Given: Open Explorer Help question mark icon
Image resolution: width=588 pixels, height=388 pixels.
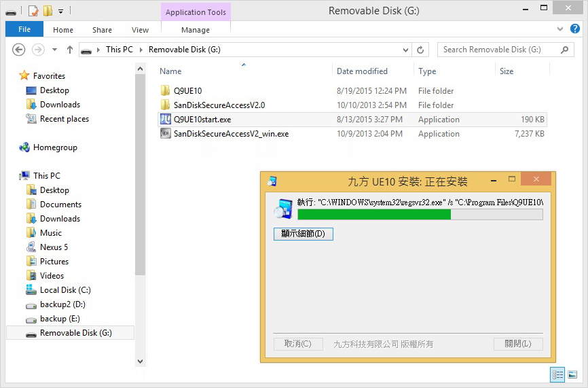Looking at the screenshot, I should pyautogui.click(x=575, y=29).
